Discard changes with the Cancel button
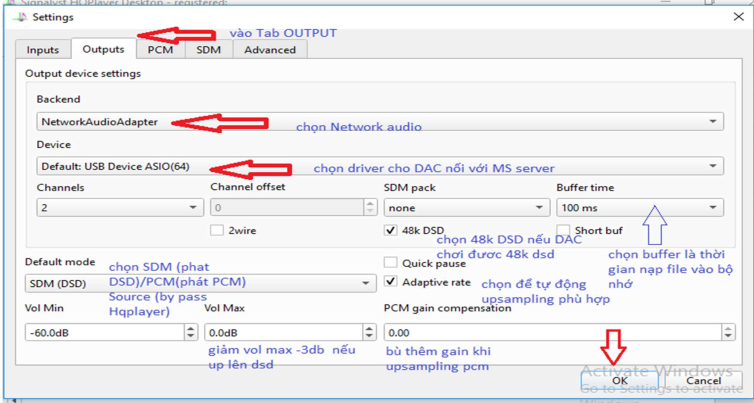Screen dimensions: 754x403 click(x=704, y=380)
